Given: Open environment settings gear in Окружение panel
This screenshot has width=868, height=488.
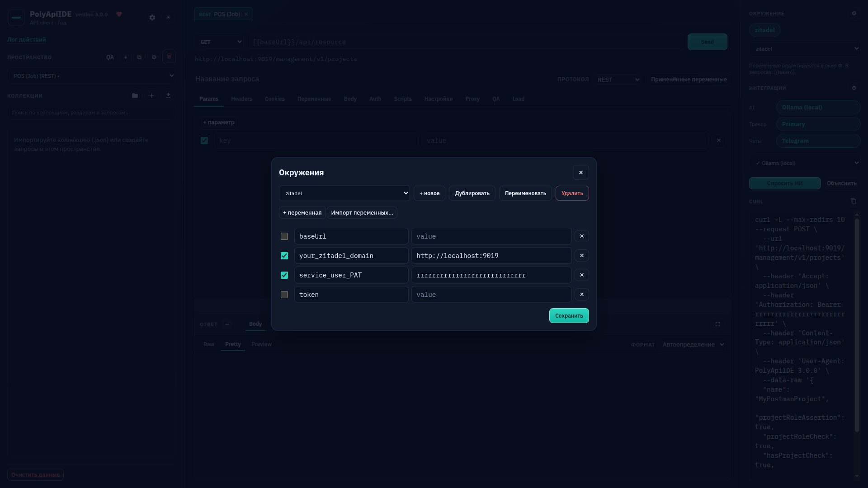Looking at the screenshot, I should pos(854,14).
